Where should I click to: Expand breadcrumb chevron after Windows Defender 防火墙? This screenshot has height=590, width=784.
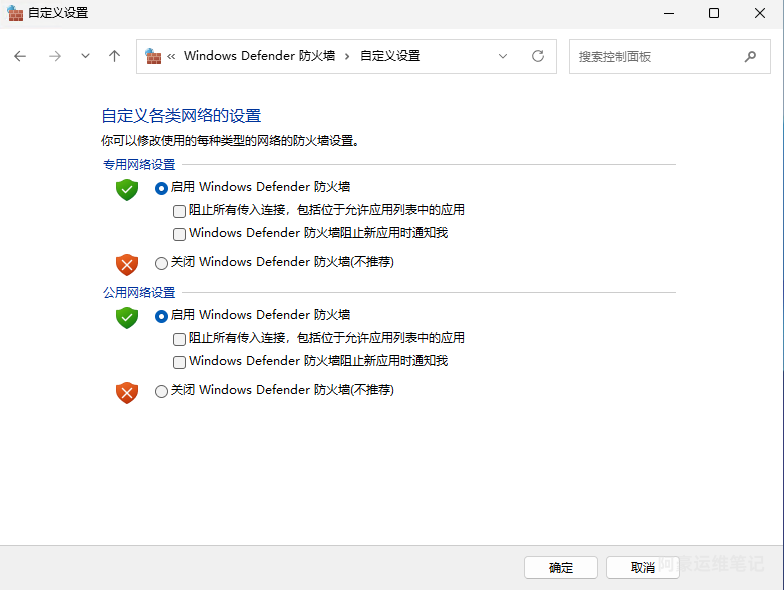tap(347, 57)
